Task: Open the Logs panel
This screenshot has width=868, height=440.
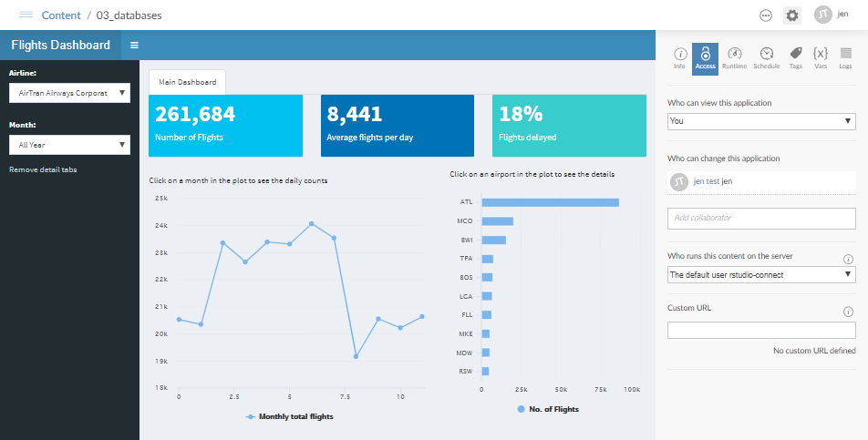Action: (845, 57)
